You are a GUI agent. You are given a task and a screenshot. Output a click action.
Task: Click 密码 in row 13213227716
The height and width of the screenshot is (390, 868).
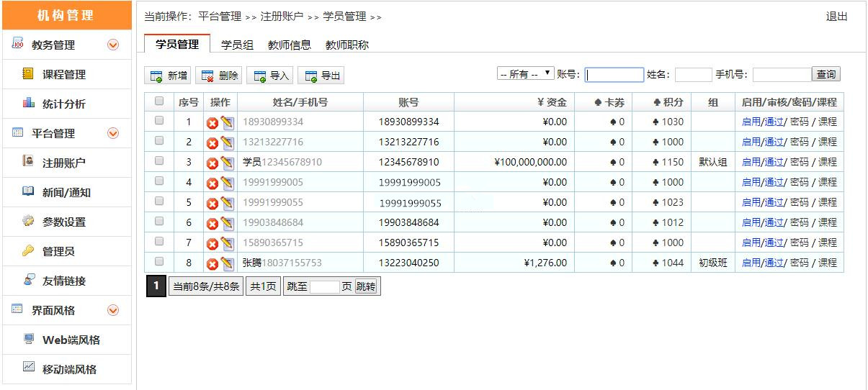(800, 142)
